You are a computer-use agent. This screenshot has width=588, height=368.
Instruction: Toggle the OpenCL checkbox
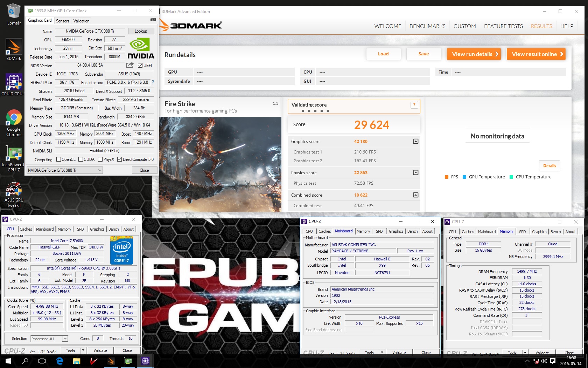coord(58,159)
